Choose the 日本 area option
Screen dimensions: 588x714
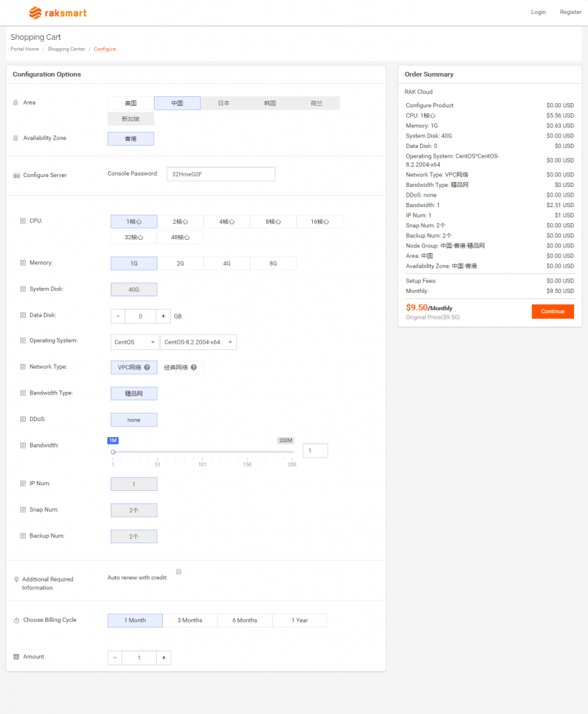coord(224,103)
